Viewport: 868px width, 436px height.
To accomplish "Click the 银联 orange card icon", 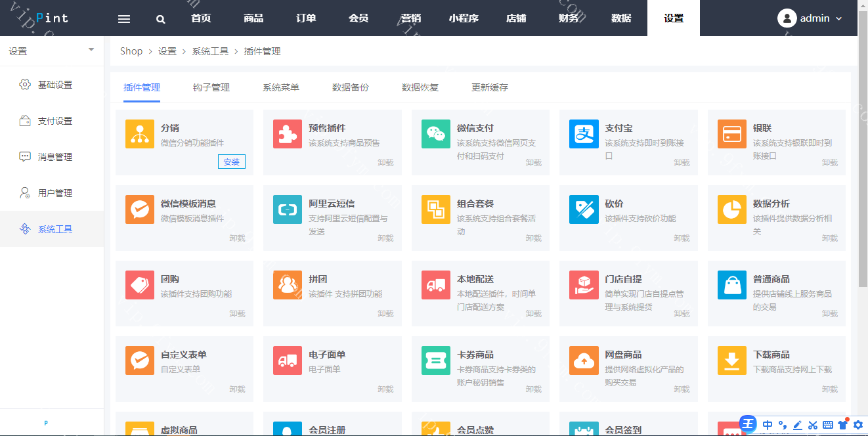I will 731,134.
